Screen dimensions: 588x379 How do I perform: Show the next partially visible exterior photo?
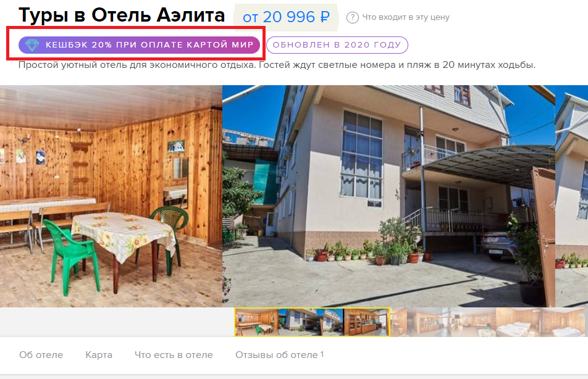(x=571, y=196)
